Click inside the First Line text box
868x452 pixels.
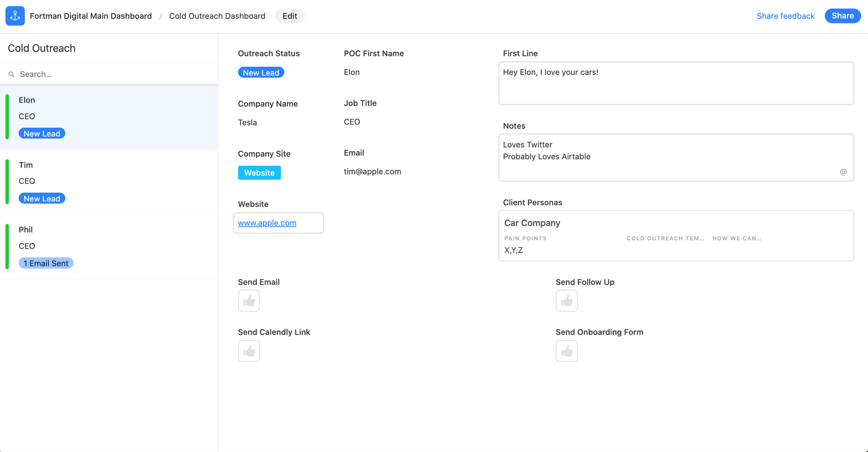676,83
